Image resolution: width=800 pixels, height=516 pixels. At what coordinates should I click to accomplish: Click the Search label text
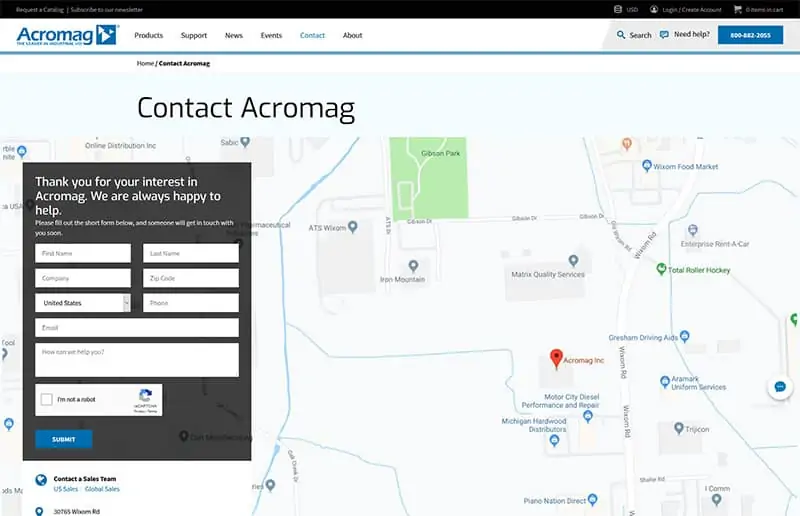(x=640, y=35)
